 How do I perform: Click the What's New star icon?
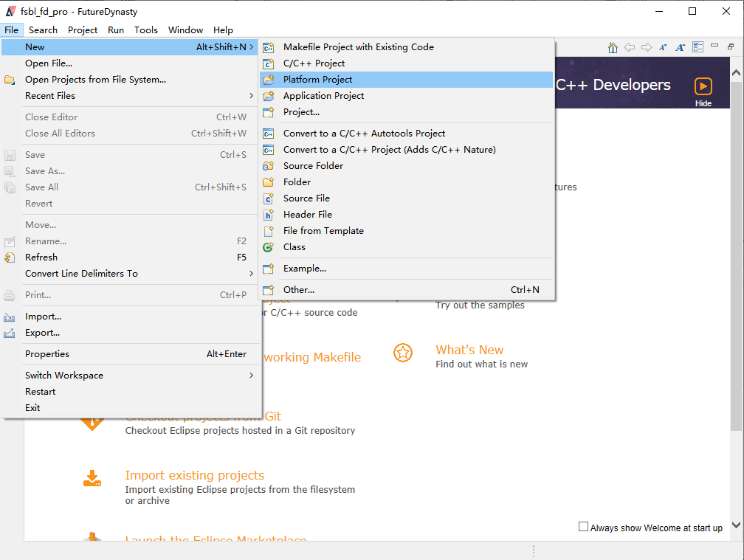pos(403,353)
